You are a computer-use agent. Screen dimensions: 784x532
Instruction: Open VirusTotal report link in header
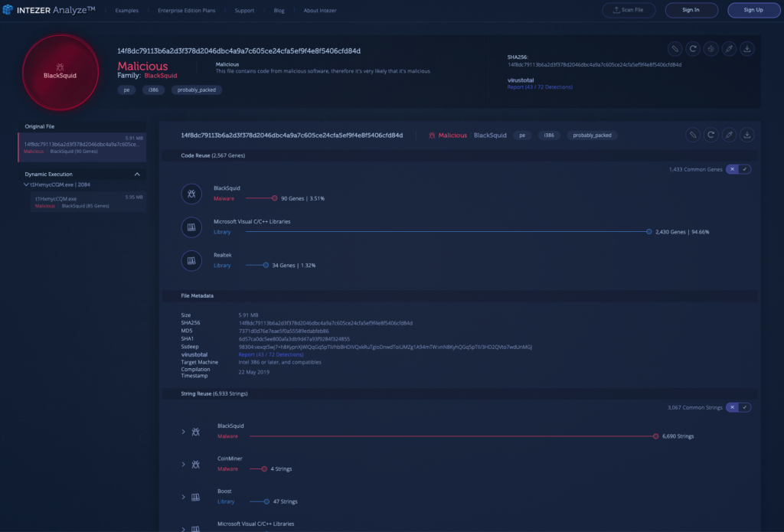(x=539, y=87)
